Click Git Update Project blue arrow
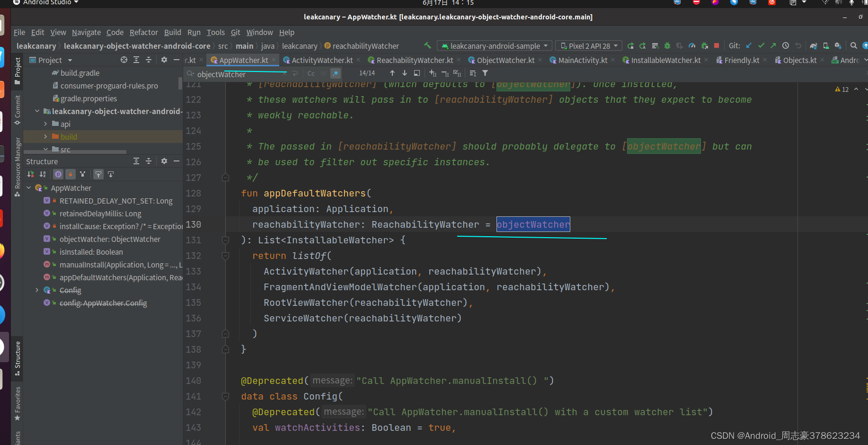The height and width of the screenshot is (445, 868). tap(749, 46)
